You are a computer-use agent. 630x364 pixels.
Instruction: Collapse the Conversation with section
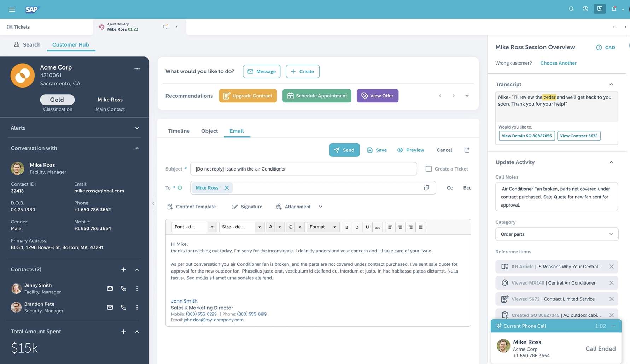click(x=137, y=148)
